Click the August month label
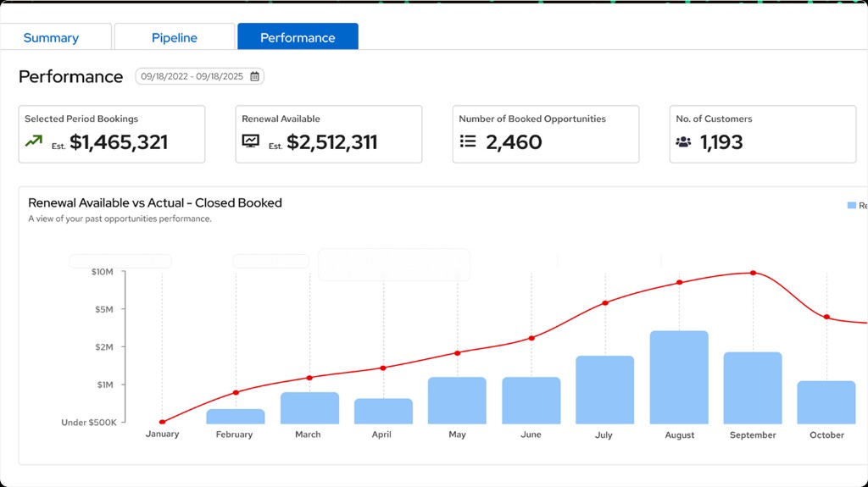 (x=679, y=435)
